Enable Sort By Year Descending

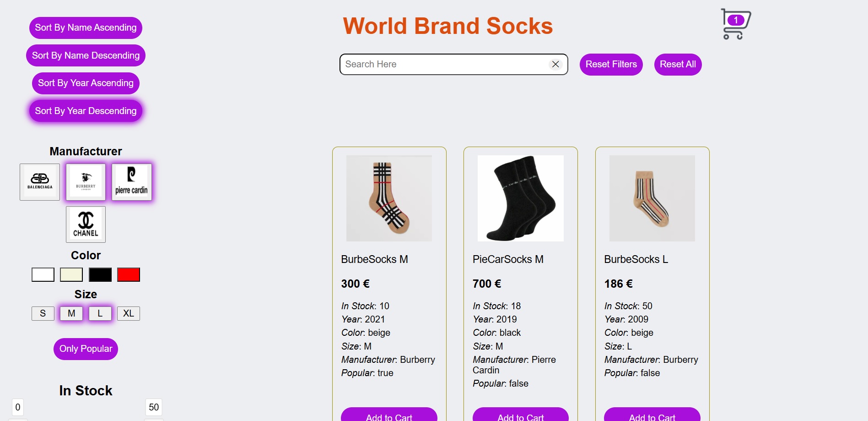[85, 110]
